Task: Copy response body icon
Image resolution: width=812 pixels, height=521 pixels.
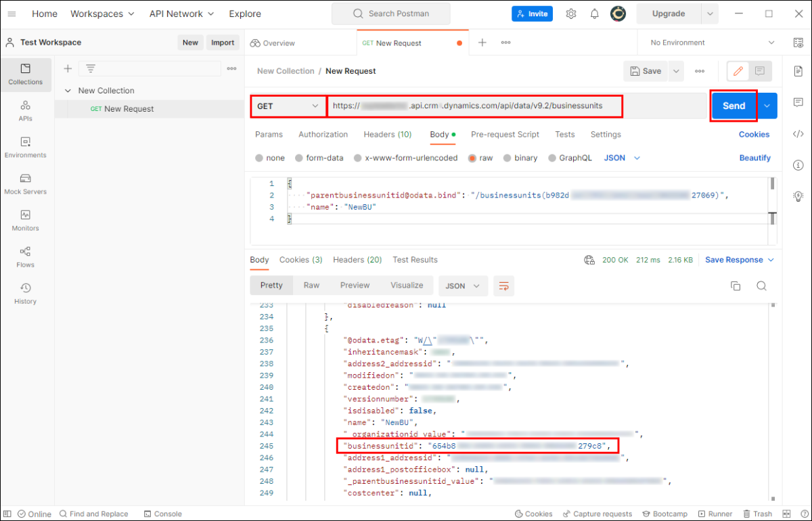Action: [x=736, y=286]
